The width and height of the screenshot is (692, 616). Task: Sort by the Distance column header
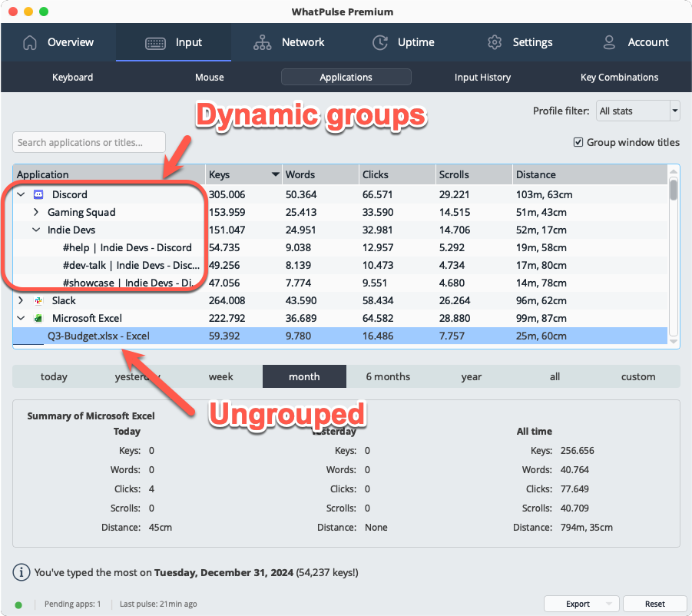[x=590, y=174]
